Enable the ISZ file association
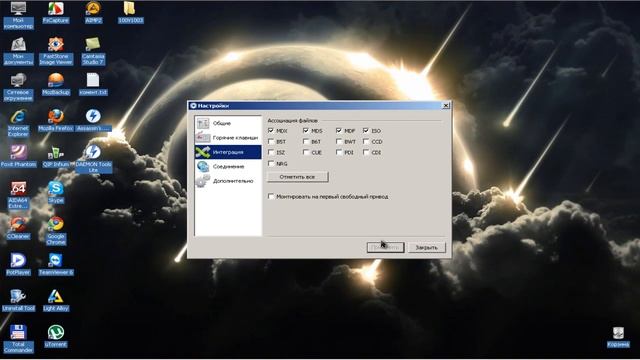The height and width of the screenshot is (360, 640). coord(271,152)
